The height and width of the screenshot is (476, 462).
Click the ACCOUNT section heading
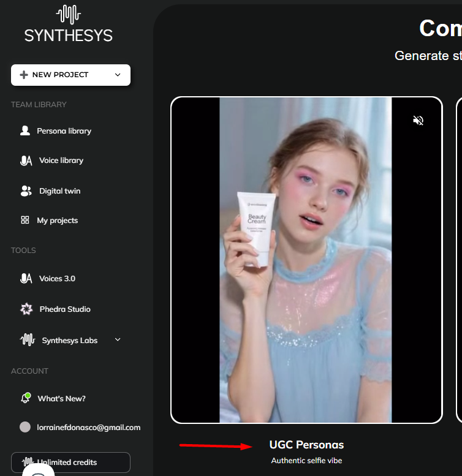click(x=29, y=371)
